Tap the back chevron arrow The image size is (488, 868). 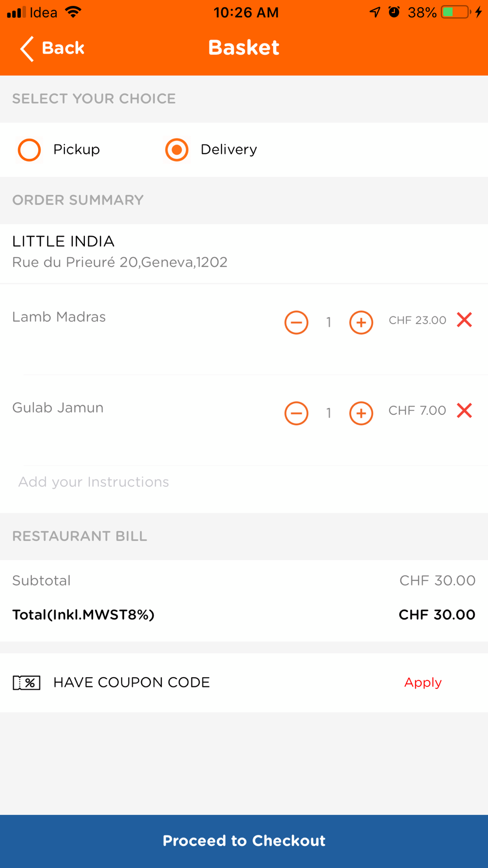pyautogui.click(x=27, y=48)
